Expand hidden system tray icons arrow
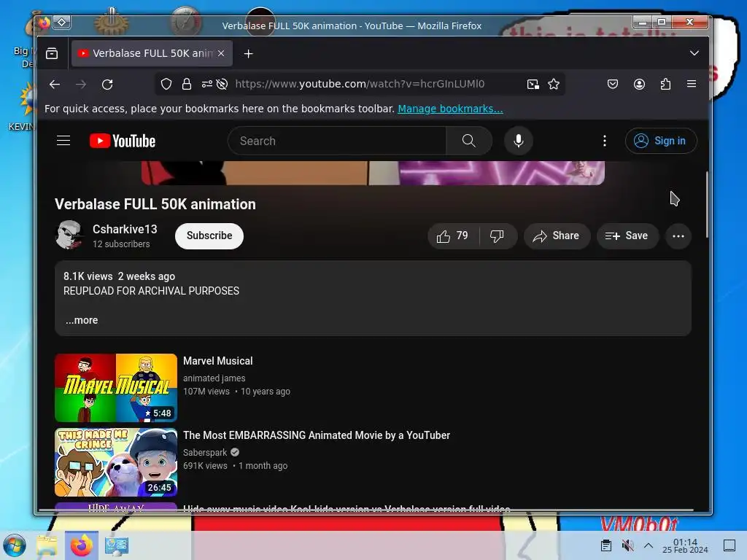The height and width of the screenshot is (560, 747). (649, 545)
